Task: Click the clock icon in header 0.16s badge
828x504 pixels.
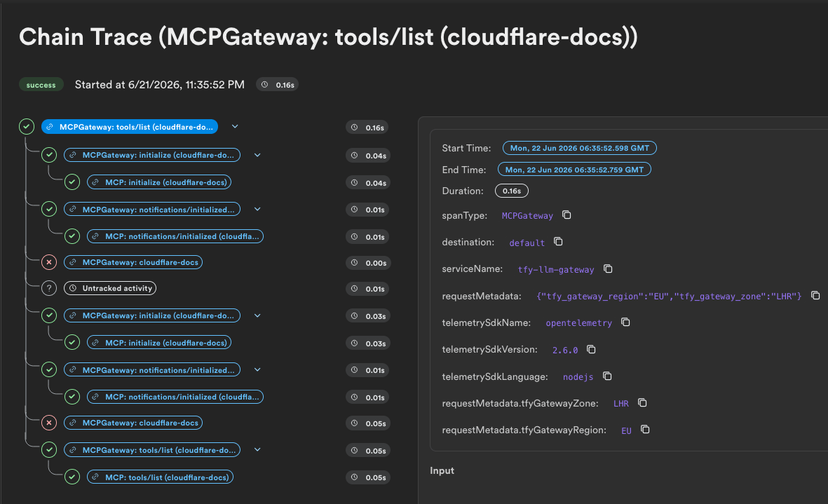Action: pyautogui.click(x=265, y=84)
